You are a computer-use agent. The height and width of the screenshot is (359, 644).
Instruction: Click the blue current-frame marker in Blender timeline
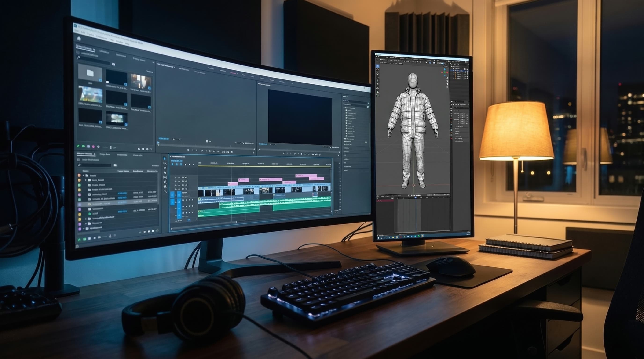416,198
